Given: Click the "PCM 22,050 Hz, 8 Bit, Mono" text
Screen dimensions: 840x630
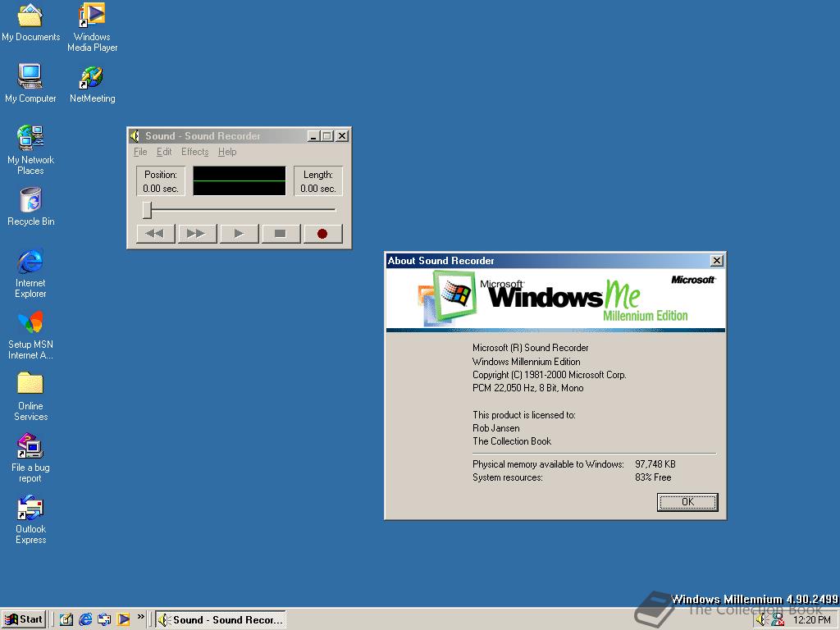Looking at the screenshot, I should (527, 388).
